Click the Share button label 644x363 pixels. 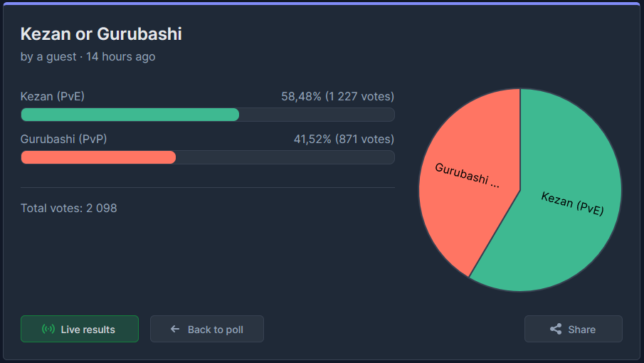click(x=581, y=330)
